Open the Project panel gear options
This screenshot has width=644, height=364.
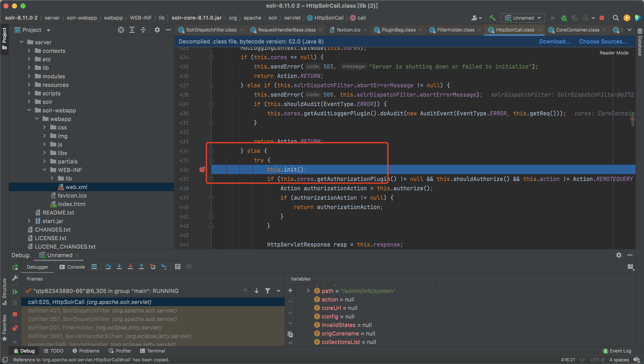click(x=157, y=30)
